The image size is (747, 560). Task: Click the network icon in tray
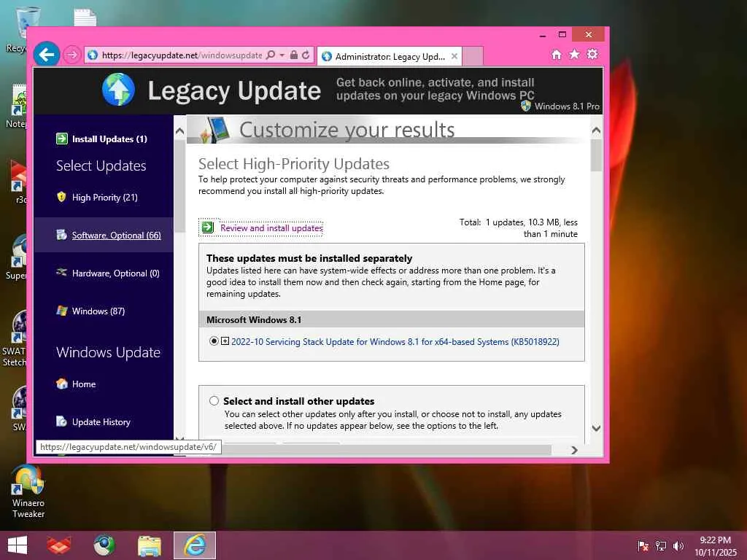pyautogui.click(x=661, y=545)
